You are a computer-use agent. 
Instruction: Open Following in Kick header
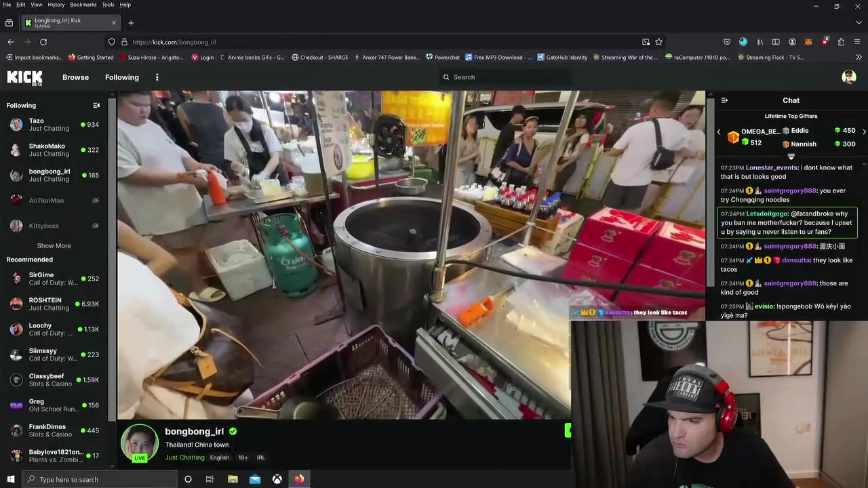click(x=122, y=77)
